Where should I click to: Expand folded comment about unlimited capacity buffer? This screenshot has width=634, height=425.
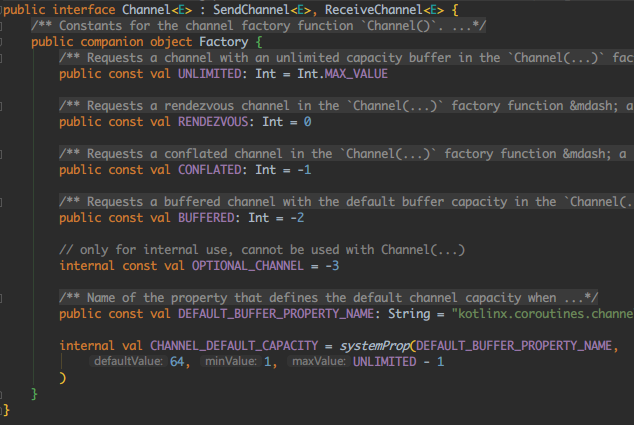346,58
